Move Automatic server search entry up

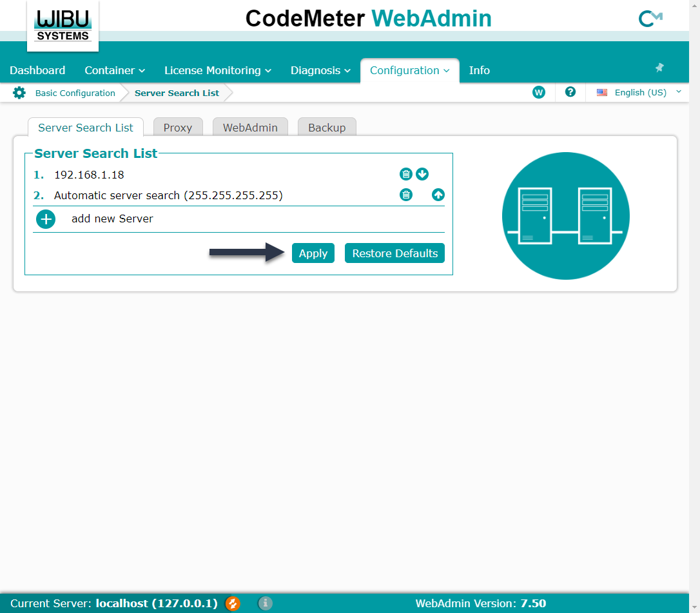pyautogui.click(x=438, y=195)
